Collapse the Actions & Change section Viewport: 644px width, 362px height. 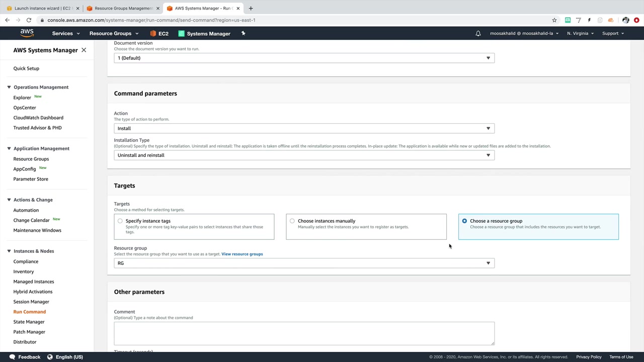(x=9, y=200)
